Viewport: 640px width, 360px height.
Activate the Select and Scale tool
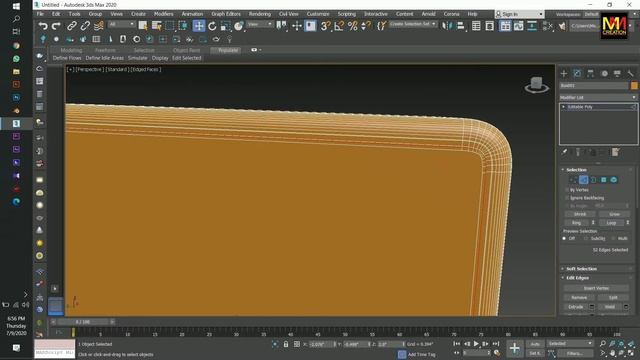(225, 26)
